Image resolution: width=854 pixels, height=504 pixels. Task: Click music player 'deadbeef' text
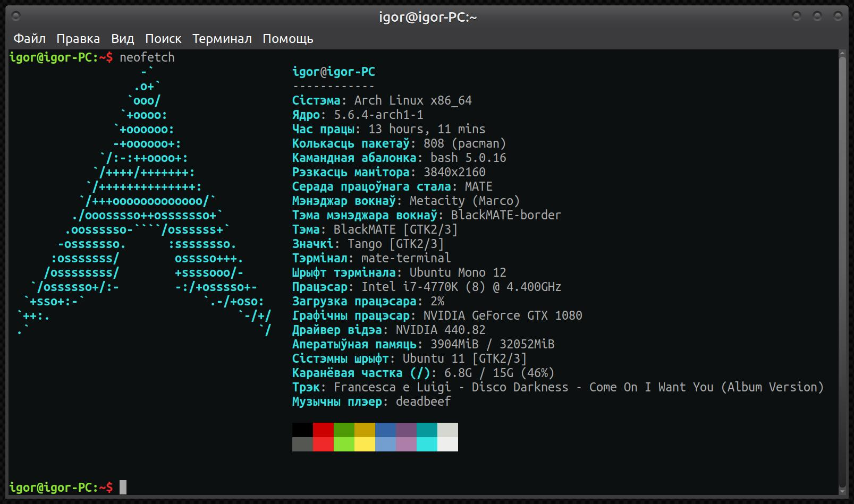(x=424, y=402)
